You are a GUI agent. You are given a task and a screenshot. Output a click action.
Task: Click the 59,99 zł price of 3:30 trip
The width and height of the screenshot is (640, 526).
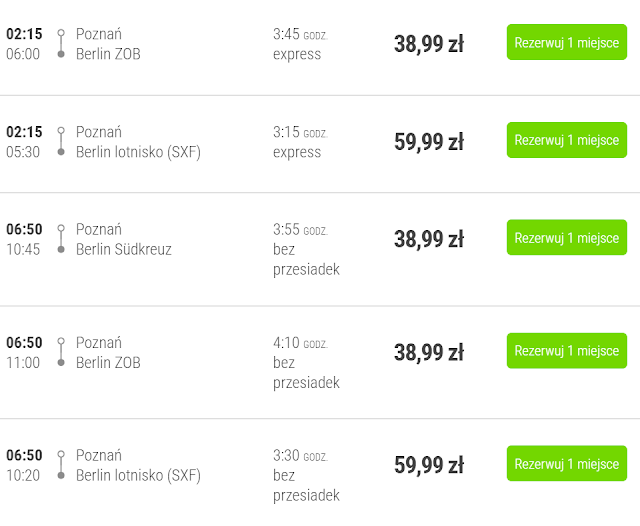point(428,465)
